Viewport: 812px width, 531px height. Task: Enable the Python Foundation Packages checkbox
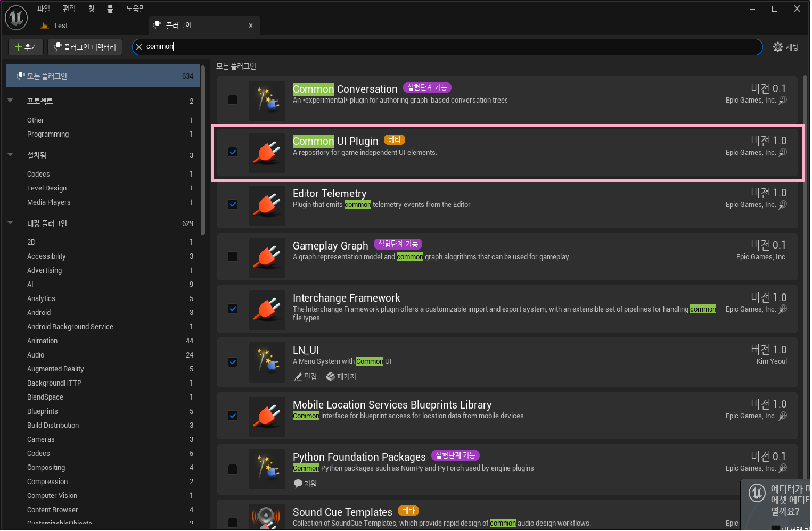[x=233, y=469]
